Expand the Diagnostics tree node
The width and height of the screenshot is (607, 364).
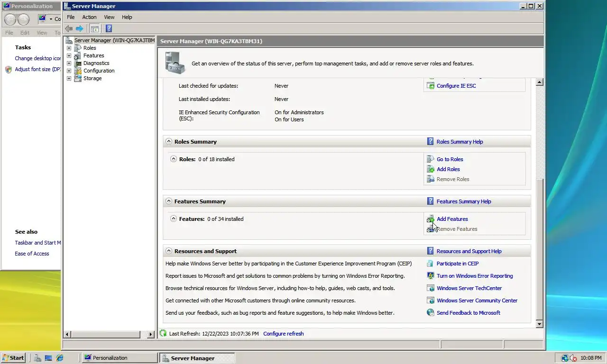coord(69,63)
